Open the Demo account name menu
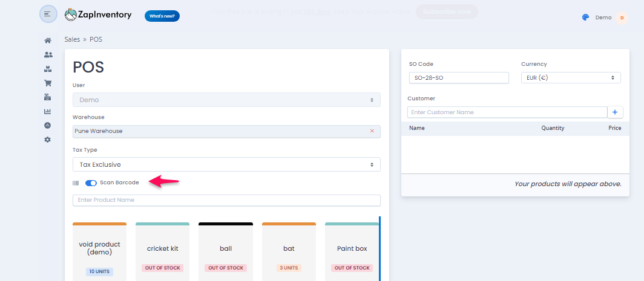This screenshot has width=644, height=281. [x=603, y=18]
